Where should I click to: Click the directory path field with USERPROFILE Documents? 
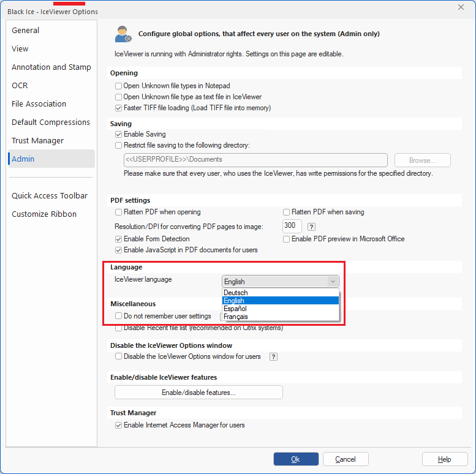255,160
